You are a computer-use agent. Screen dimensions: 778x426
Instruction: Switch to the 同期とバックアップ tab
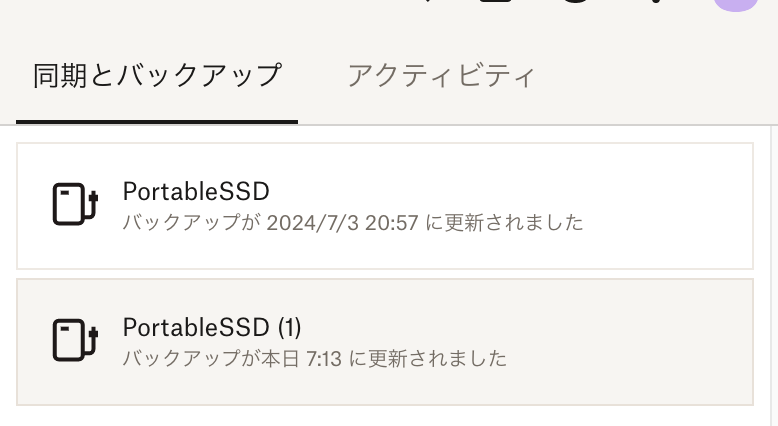[x=157, y=76]
